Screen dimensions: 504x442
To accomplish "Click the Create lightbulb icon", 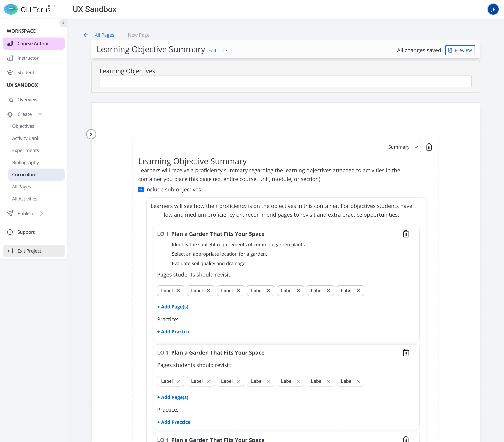I will click(10, 114).
